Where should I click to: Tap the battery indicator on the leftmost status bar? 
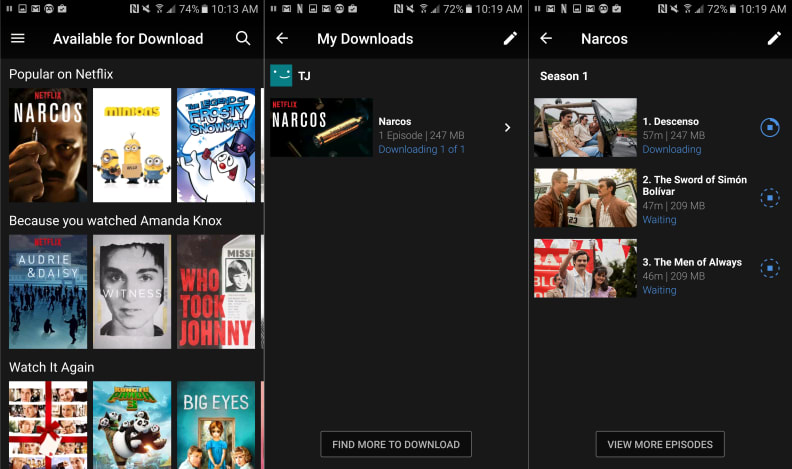(205, 9)
